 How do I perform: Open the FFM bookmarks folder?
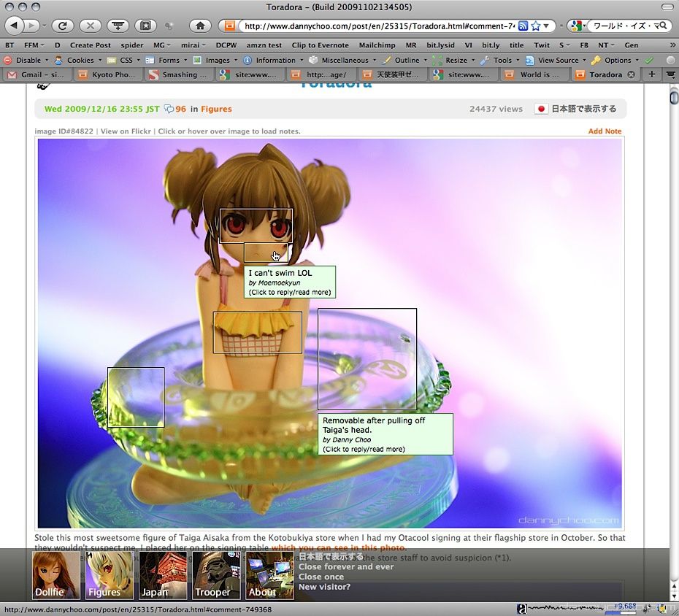(x=34, y=45)
